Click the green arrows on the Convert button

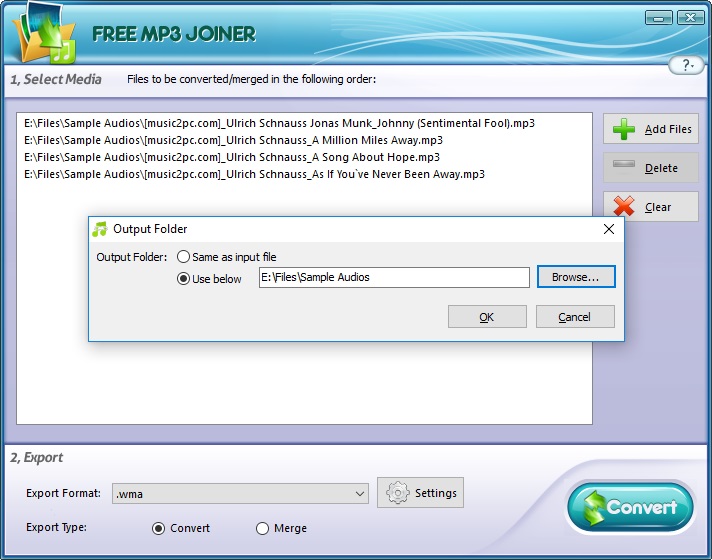click(594, 507)
